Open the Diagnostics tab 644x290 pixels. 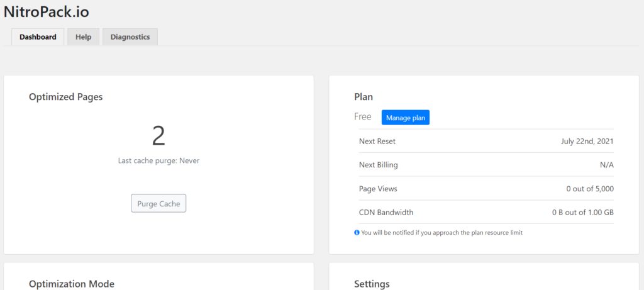[x=130, y=37]
